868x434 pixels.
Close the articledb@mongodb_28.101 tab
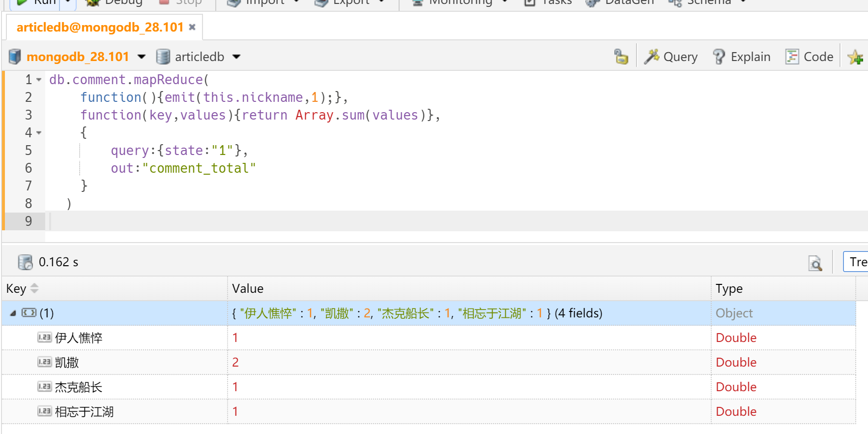(x=192, y=27)
